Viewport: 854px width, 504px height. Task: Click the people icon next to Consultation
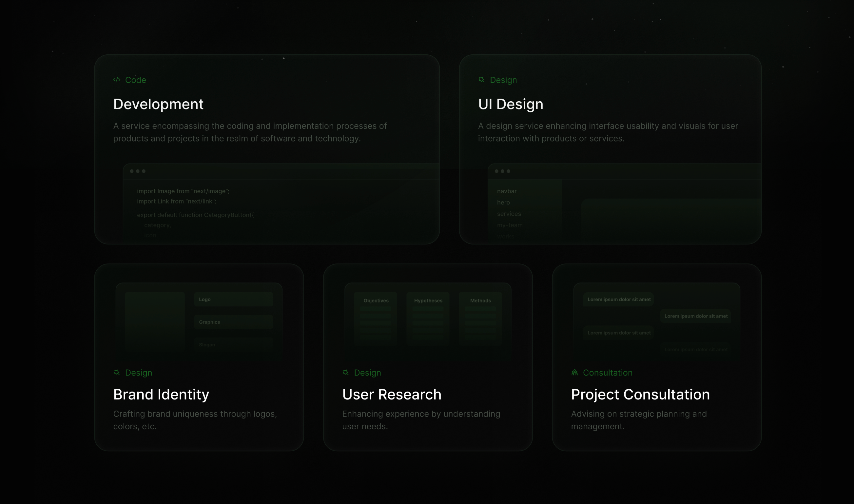point(574,372)
